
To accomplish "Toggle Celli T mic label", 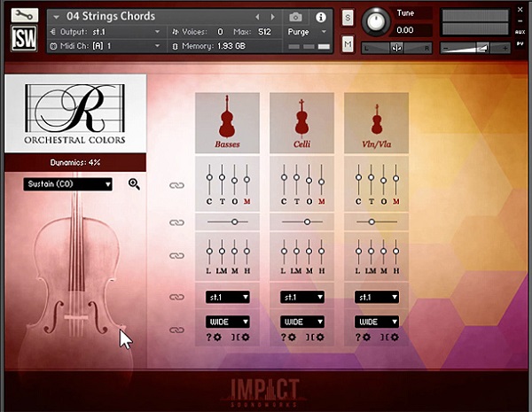I will [296, 201].
